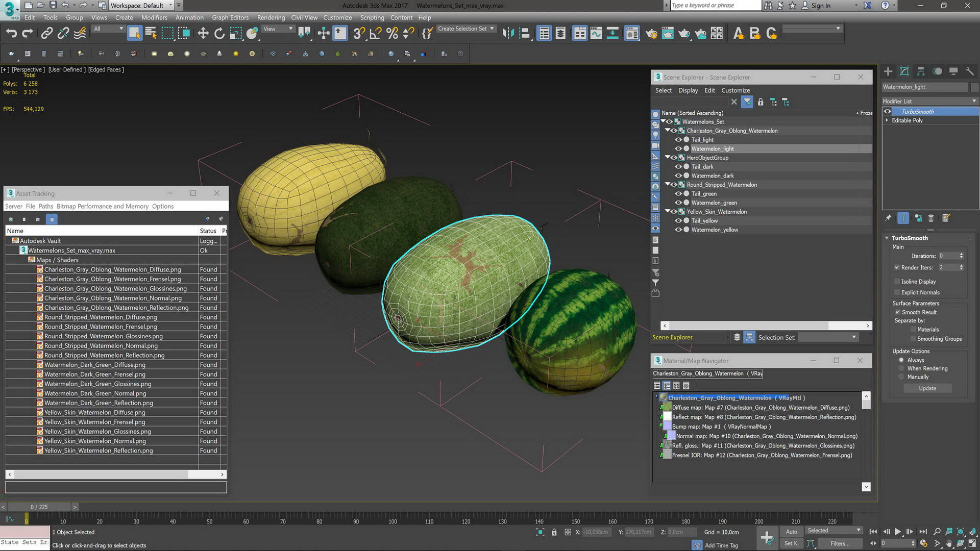Collapse the HeroObjectGroup tree node
This screenshot has height=551, width=980.
point(667,158)
